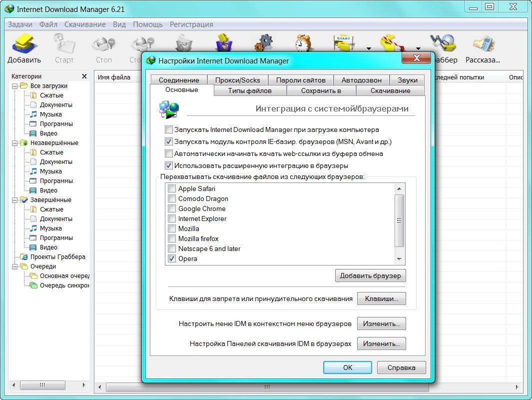
Task: Switch to the Сохранить в tab
Action: pyautogui.click(x=321, y=90)
